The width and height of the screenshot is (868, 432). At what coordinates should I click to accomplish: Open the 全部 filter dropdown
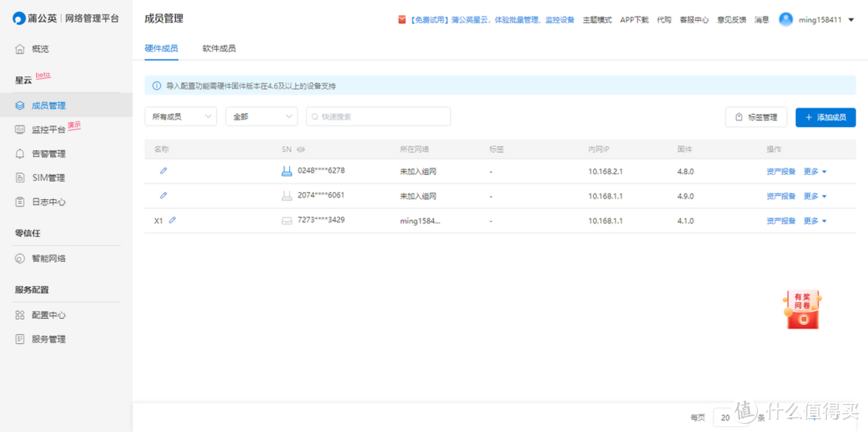coord(261,116)
